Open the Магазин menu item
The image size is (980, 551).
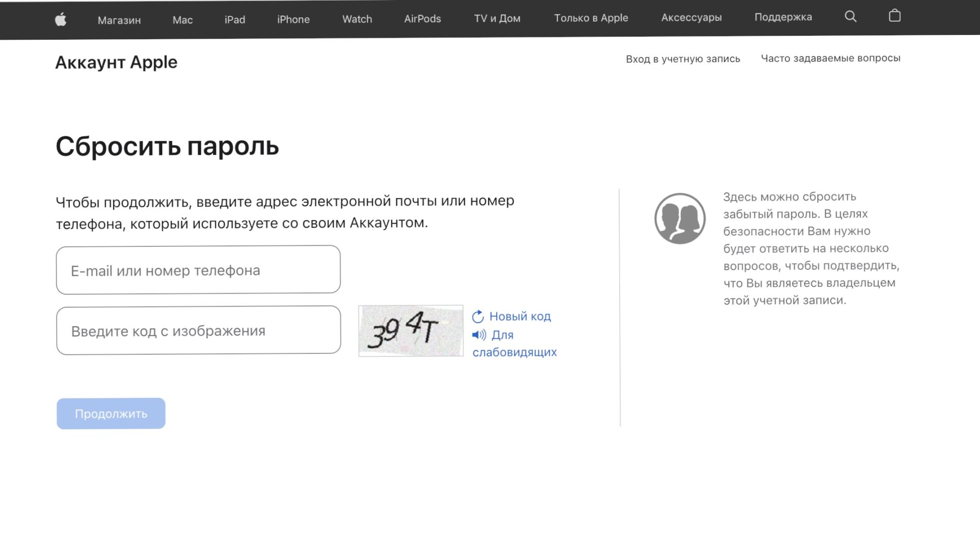tap(119, 20)
